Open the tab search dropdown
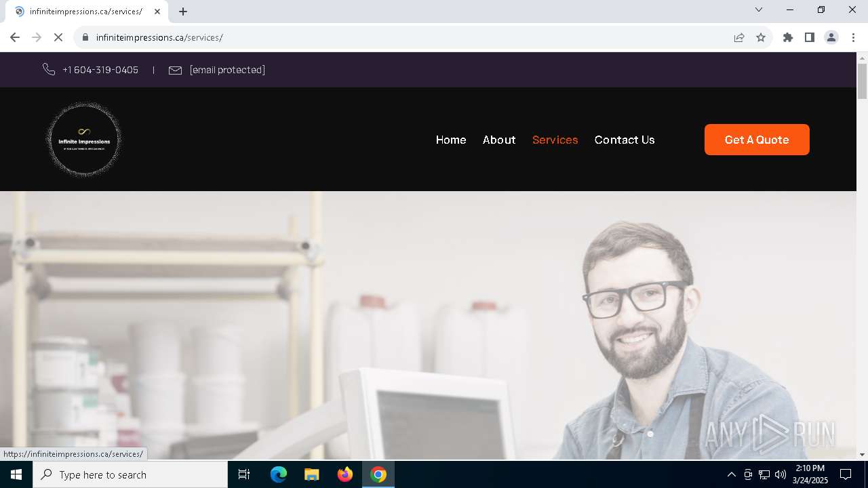This screenshot has height=488, width=868. click(x=759, y=9)
